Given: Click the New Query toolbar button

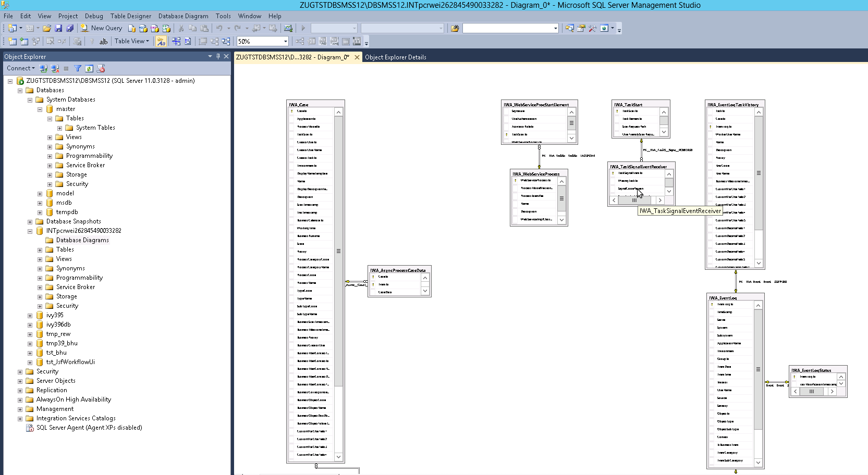Looking at the screenshot, I should coord(102,28).
